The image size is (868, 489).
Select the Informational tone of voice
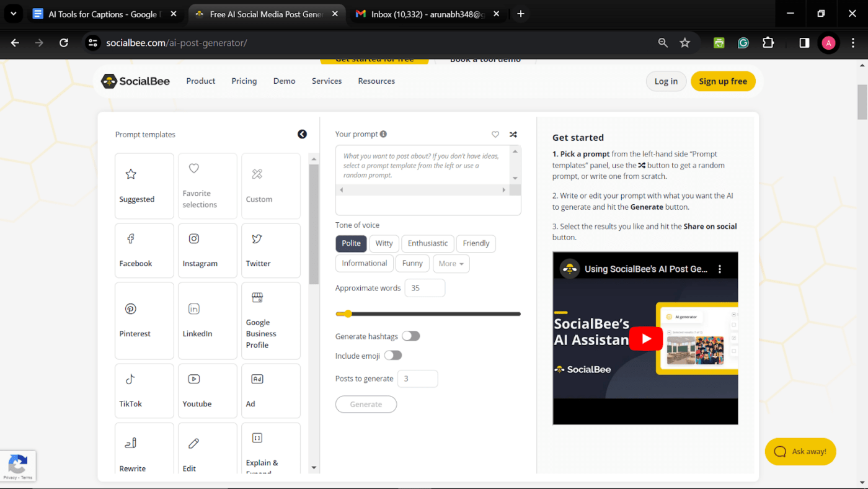364,263
